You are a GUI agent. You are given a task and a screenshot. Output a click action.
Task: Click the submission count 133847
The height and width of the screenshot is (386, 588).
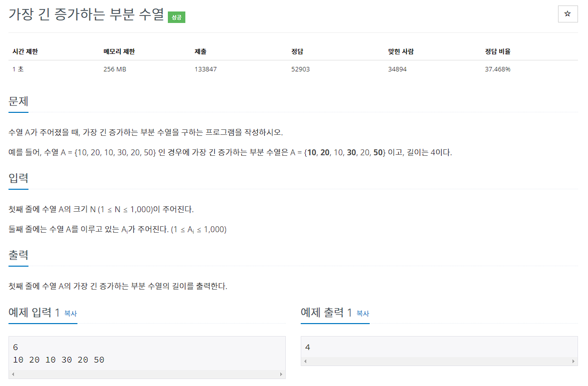[205, 69]
